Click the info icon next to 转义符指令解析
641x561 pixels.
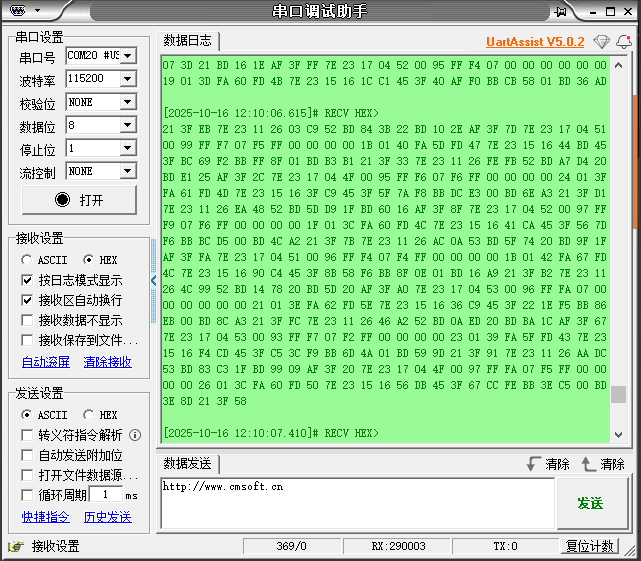pyautogui.click(x=135, y=435)
